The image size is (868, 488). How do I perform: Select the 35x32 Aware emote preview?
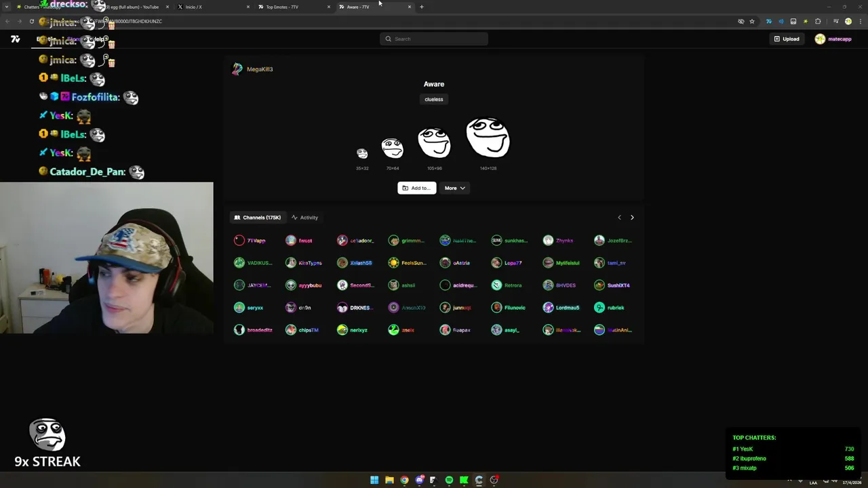coord(362,154)
